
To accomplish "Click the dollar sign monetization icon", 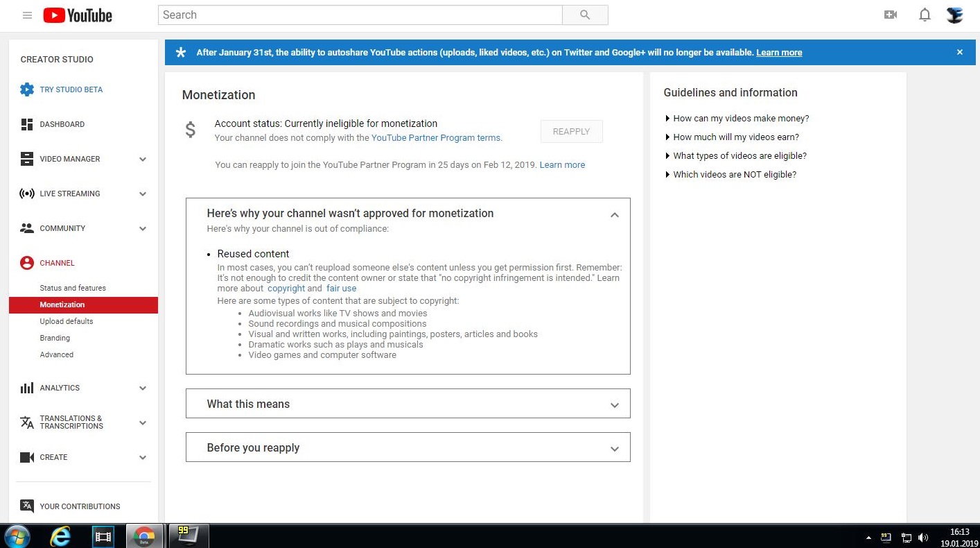I will coord(191,130).
